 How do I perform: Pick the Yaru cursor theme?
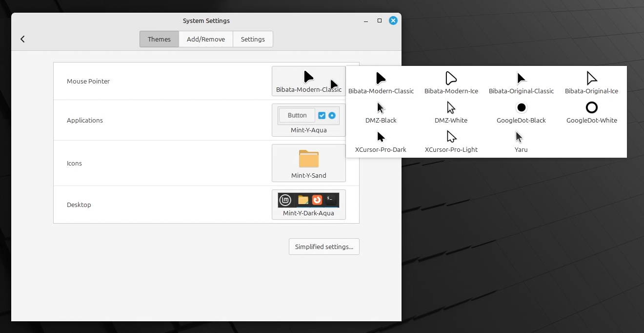pyautogui.click(x=521, y=141)
